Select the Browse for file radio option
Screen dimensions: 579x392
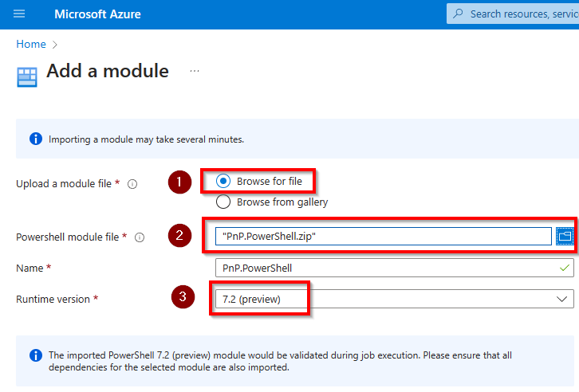[x=223, y=181]
